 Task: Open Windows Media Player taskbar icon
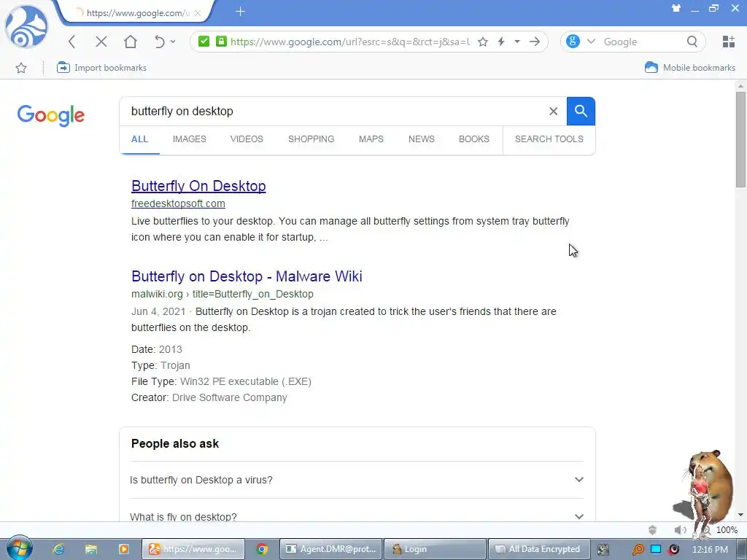pos(123,549)
